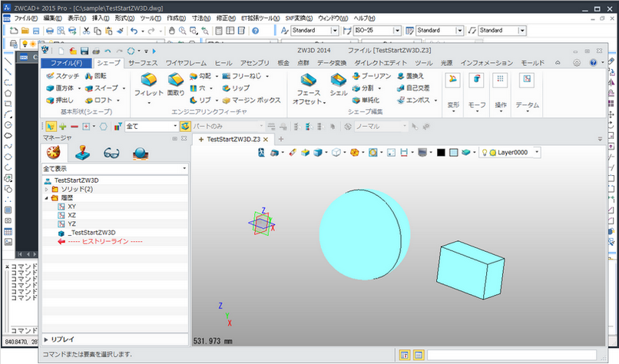Close the TestStartZW3D.Z3 document tab
This screenshot has width=619, height=364.
pyautogui.click(x=266, y=139)
